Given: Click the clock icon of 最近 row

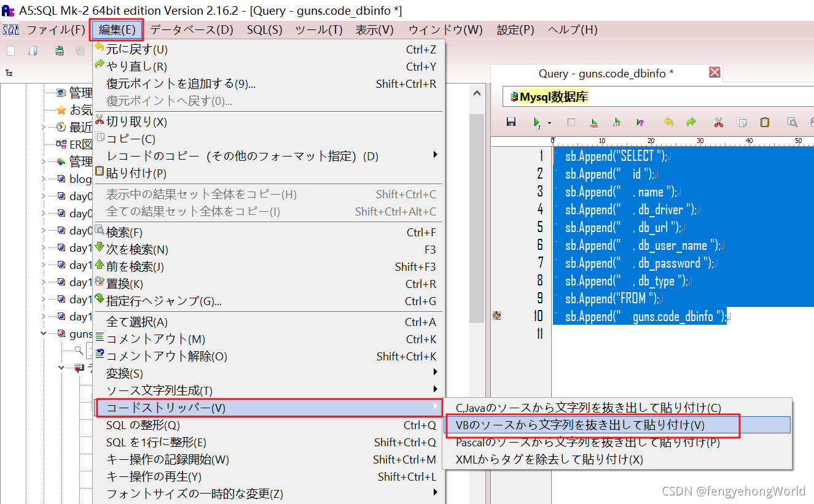Looking at the screenshot, I should pyautogui.click(x=61, y=128).
